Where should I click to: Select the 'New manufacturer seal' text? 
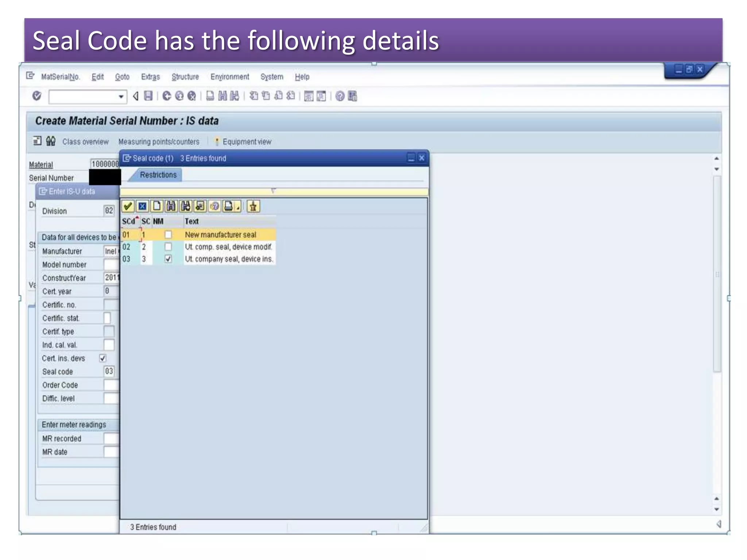tap(220, 234)
